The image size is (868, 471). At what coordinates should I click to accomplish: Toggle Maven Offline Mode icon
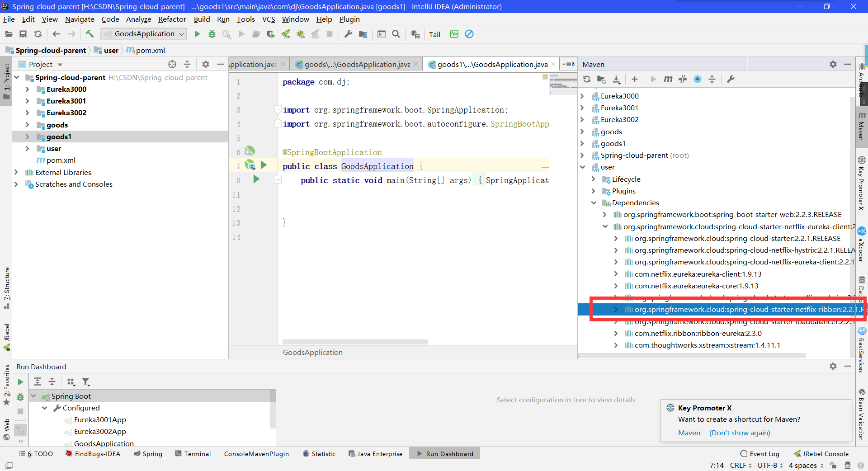point(683,79)
